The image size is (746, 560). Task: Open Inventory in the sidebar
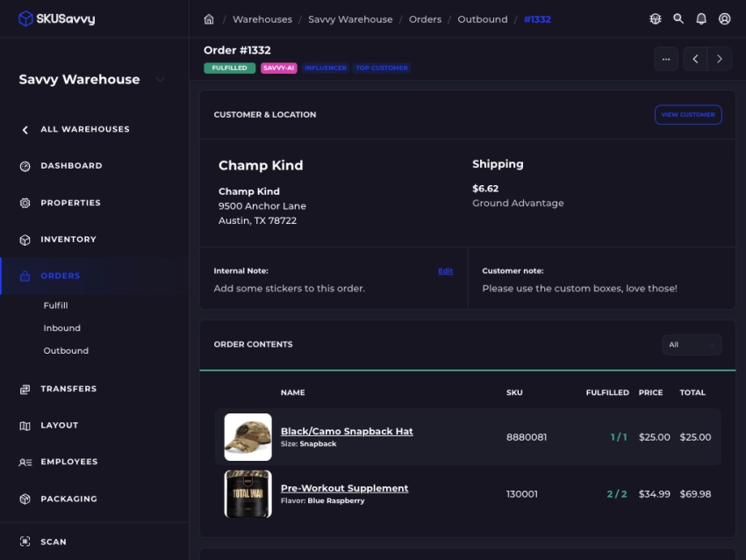(x=68, y=240)
